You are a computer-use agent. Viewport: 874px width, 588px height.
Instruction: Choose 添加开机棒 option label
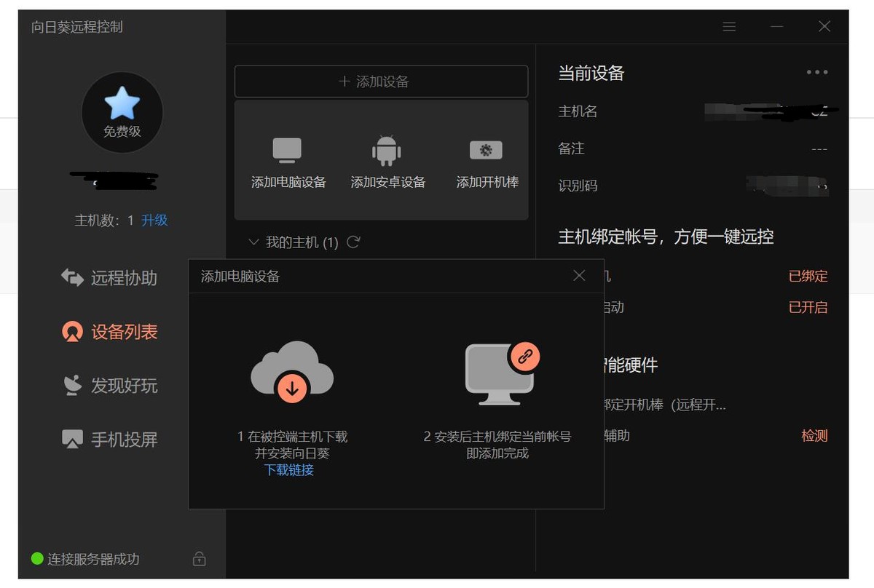point(487,182)
